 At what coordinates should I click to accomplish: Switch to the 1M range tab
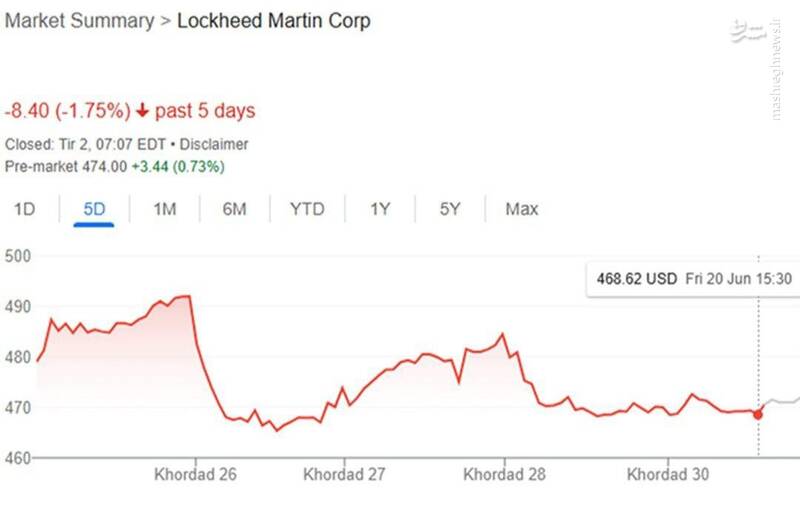(x=164, y=209)
